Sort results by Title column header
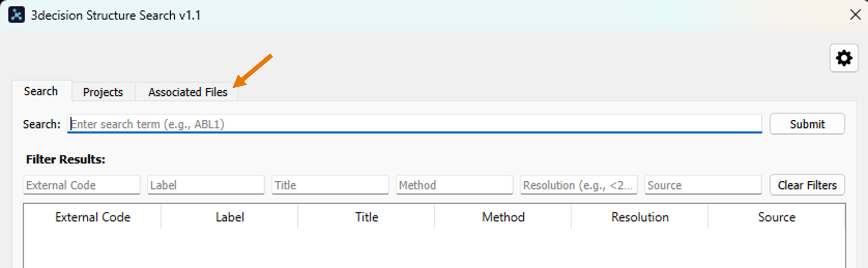Image resolution: width=868 pixels, height=268 pixels. tap(366, 217)
